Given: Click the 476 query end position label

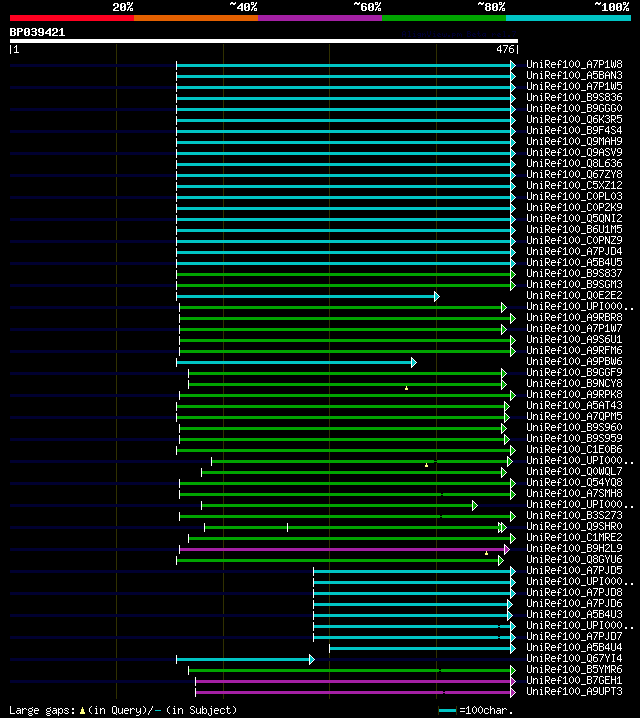Looking at the screenshot, I should pos(505,49).
